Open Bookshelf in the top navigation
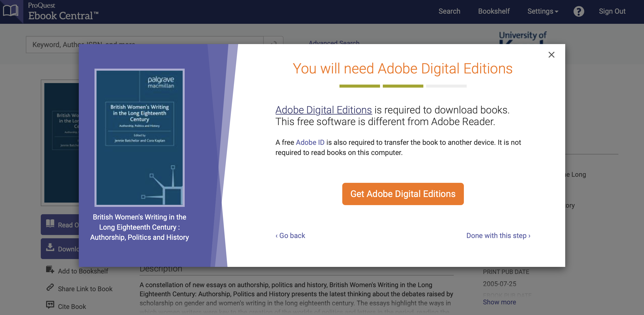The height and width of the screenshot is (315, 644). point(494,11)
